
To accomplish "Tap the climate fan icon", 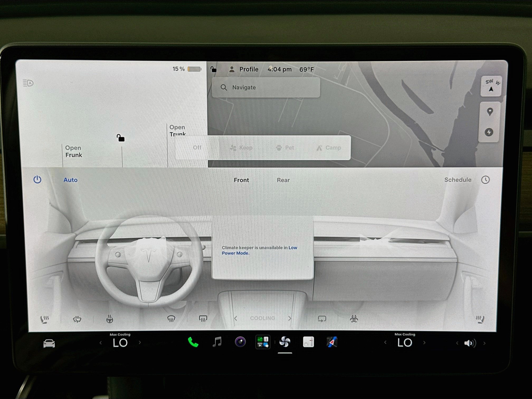I will pyautogui.click(x=285, y=342).
